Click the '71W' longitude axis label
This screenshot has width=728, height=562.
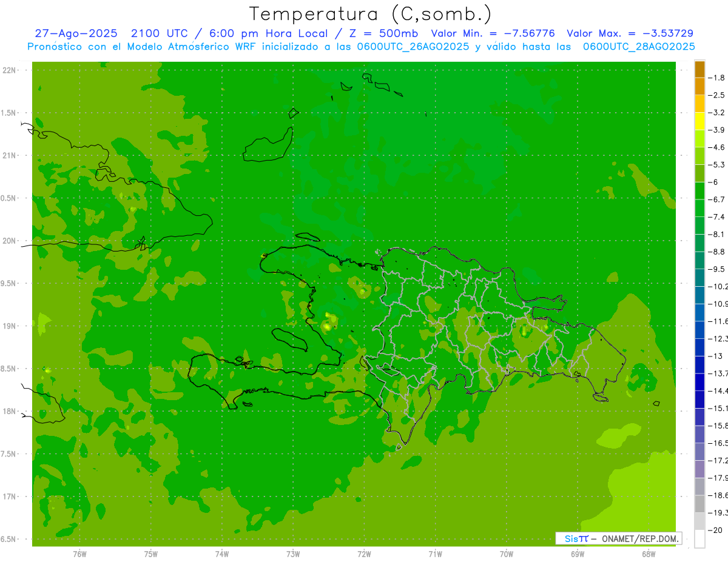[435, 554]
